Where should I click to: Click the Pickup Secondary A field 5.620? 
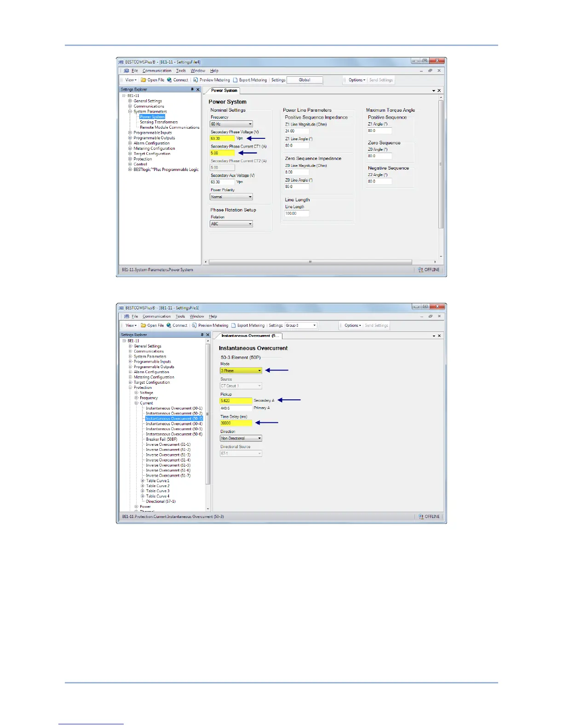coord(236,401)
